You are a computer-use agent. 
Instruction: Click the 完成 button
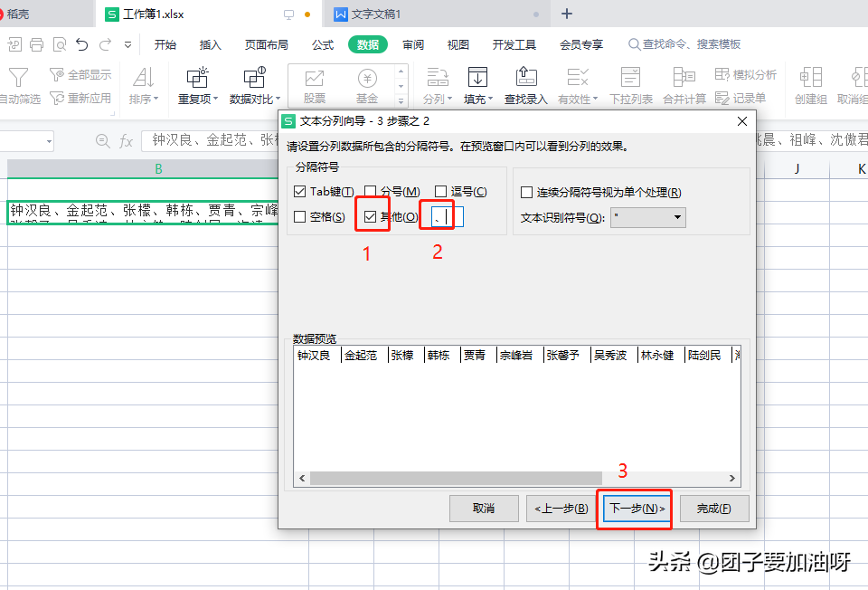tap(714, 509)
